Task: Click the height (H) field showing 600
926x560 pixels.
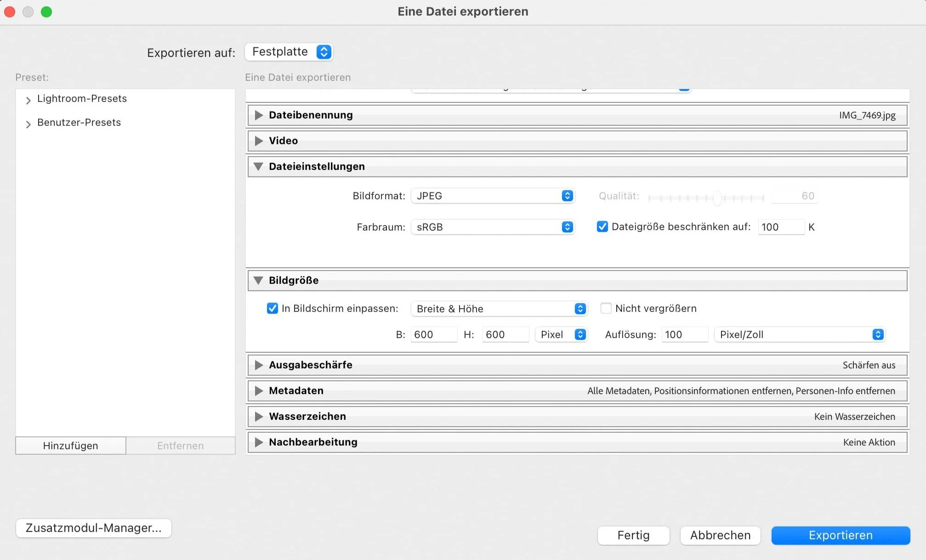Action: (x=506, y=334)
